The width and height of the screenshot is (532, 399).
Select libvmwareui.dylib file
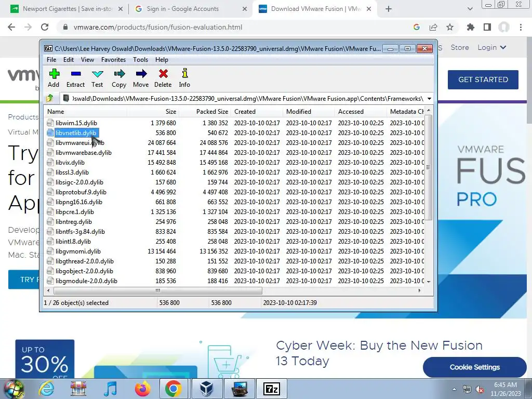point(79,143)
